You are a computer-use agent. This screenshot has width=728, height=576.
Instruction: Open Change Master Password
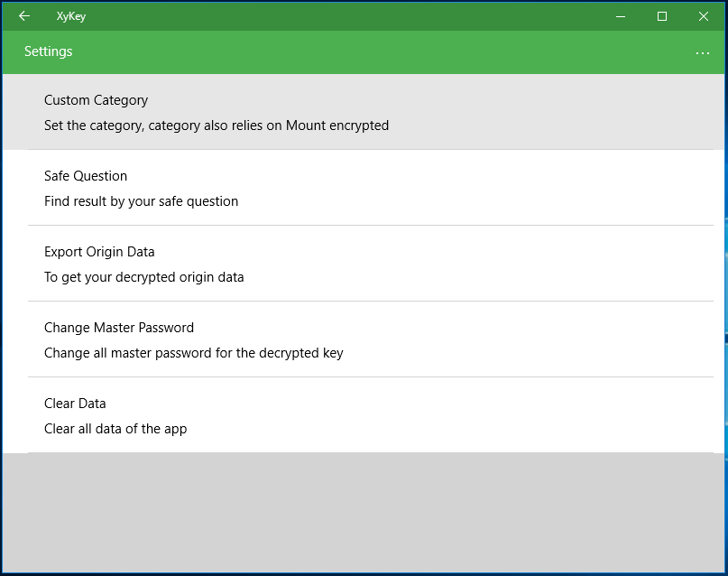click(x=364, y=339)
